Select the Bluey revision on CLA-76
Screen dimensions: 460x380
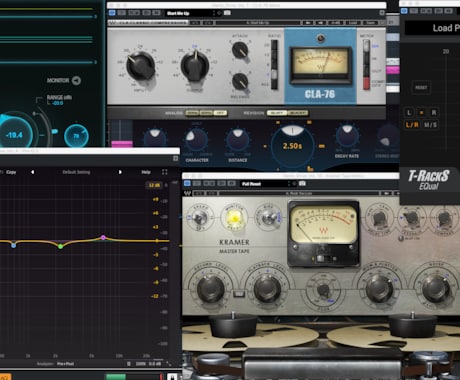coord(277,113)
